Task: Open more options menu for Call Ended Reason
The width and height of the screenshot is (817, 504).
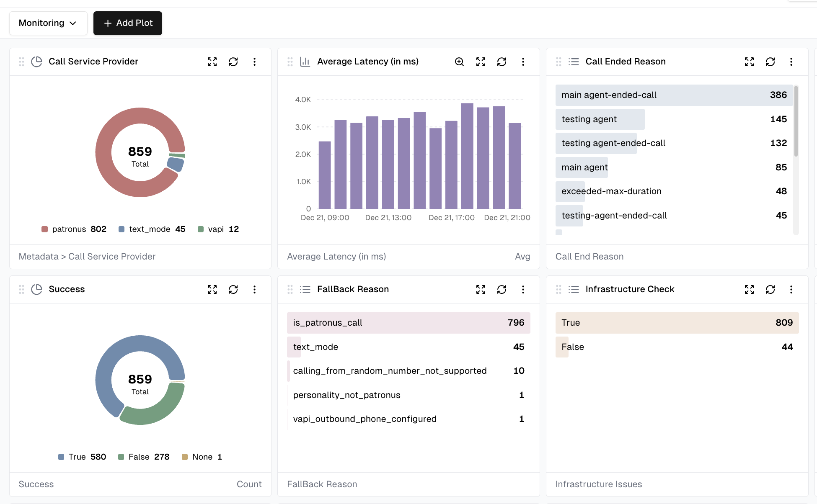Action: [791, 62]
